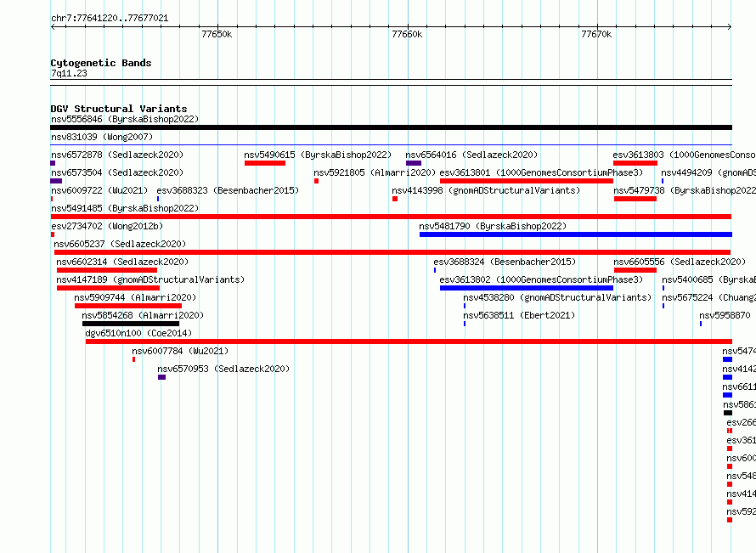Open the nsv5958870 variant label
This screenshot has width=756, height=553.
click(x=725, y=315)
